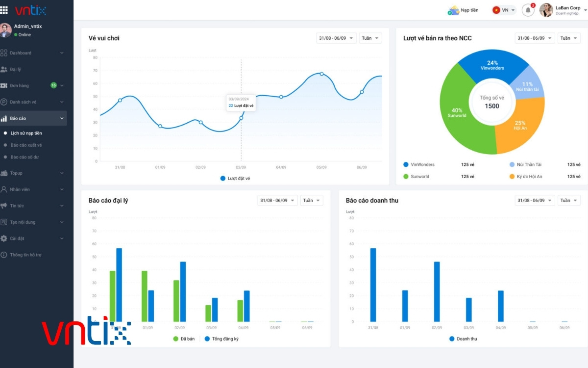Open the VN language dropdown
The height and width of the screenshot is (368, 588).
(504, 10)
